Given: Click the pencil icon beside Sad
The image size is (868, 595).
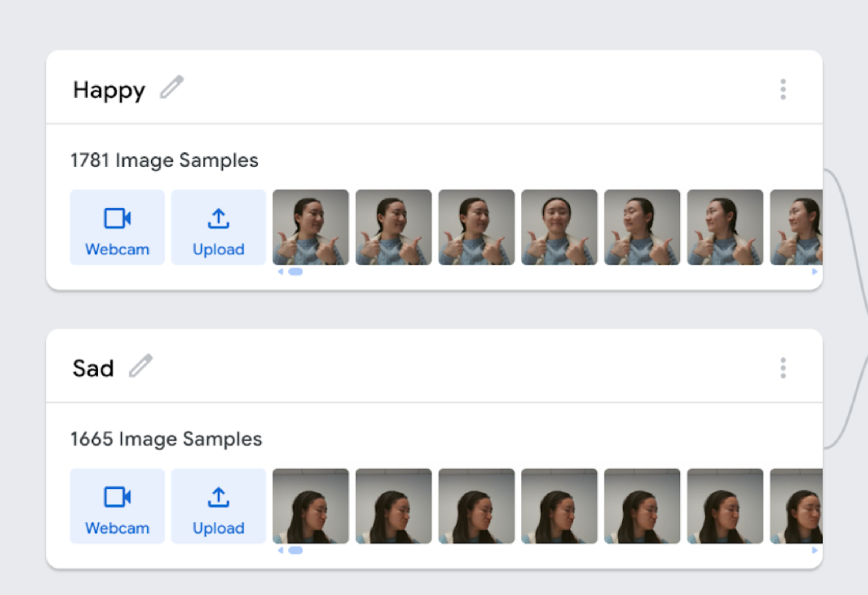Looking at the screenshot, I should [x=141, y=366].
